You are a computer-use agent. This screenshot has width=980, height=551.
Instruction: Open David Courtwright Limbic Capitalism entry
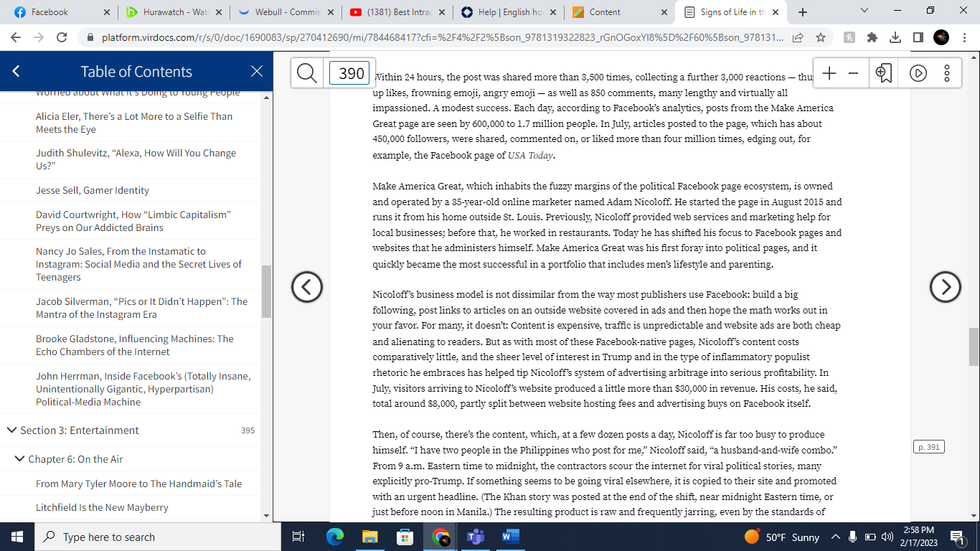[x=133, y=221]
